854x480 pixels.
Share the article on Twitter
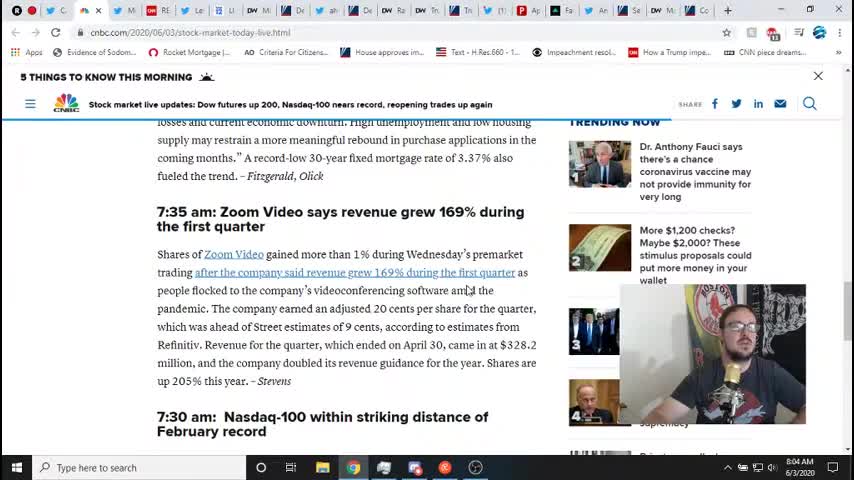pyautogui.click(x=736, y=104)
